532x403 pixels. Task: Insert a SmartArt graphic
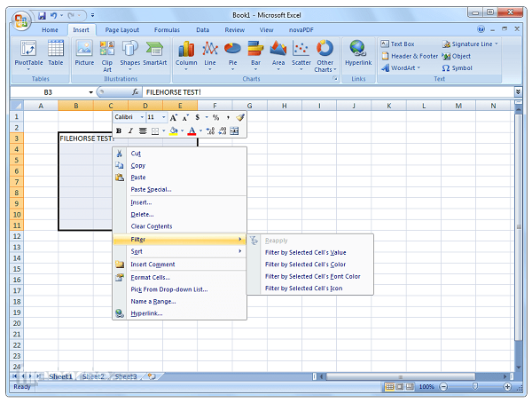(x=154, y=53)
